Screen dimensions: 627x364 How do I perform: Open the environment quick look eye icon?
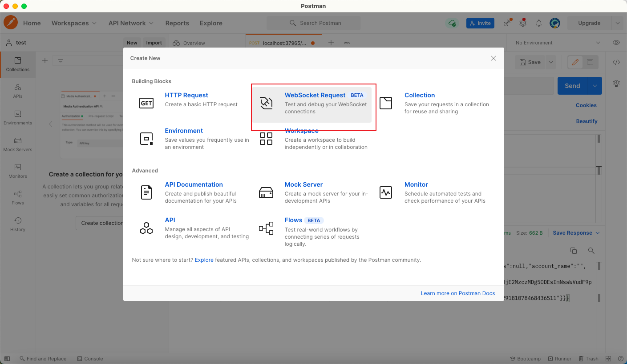[616, 43]
